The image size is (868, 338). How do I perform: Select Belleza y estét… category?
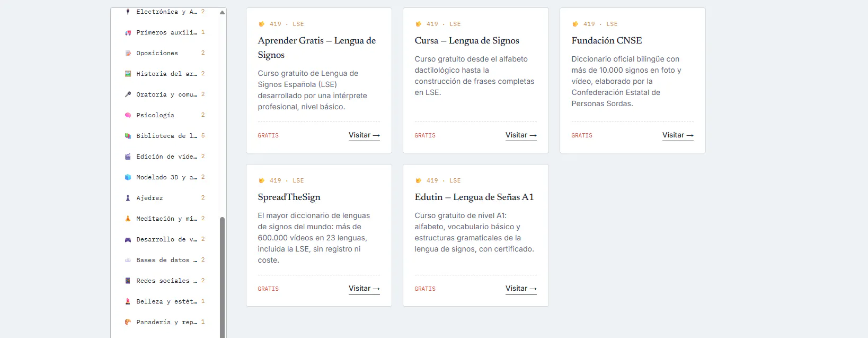click(165, 301)
